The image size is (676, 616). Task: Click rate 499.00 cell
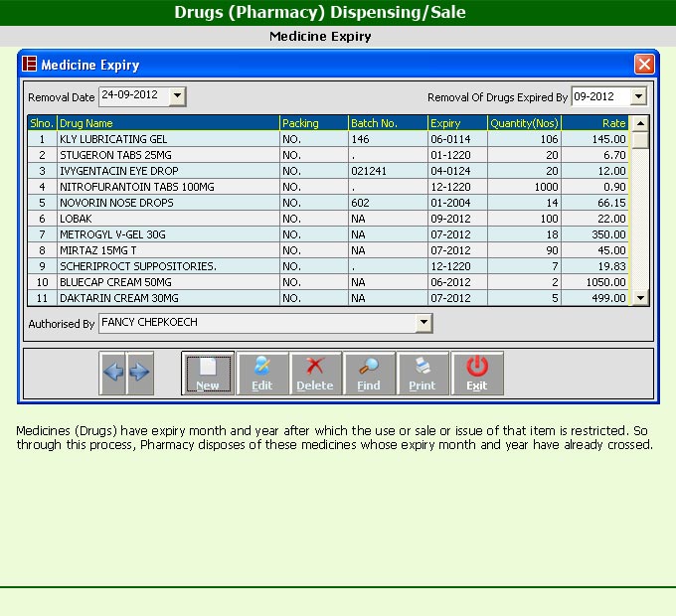594,298
